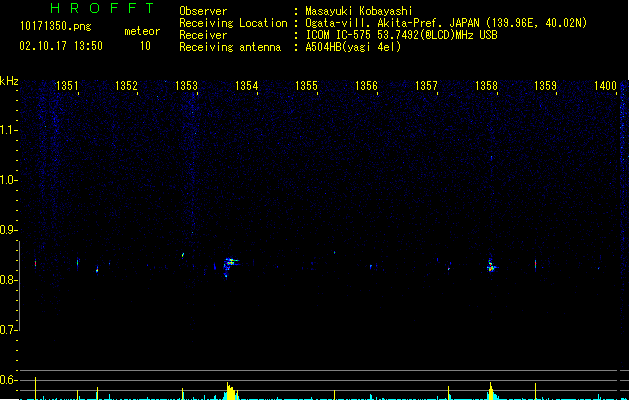Click the 1.1 kHz frequency label
The width and height of the screenshot is (629, 400).
(9, 130)
